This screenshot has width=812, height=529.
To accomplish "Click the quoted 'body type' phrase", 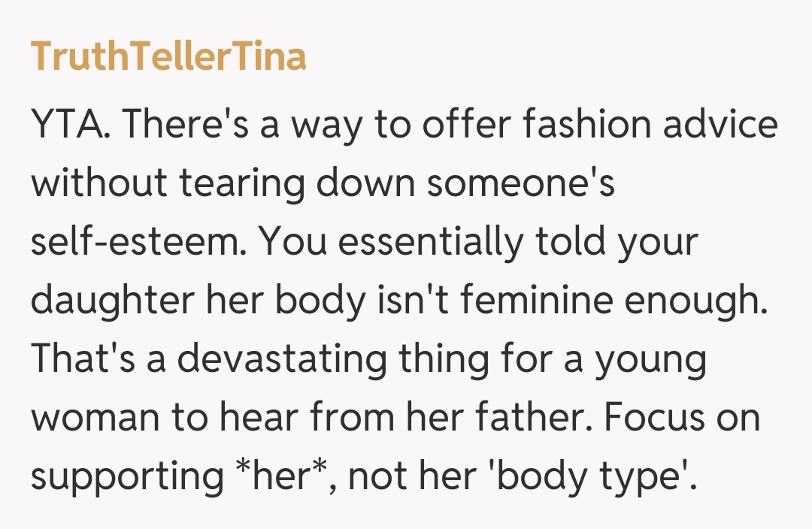I will [600, 476].
